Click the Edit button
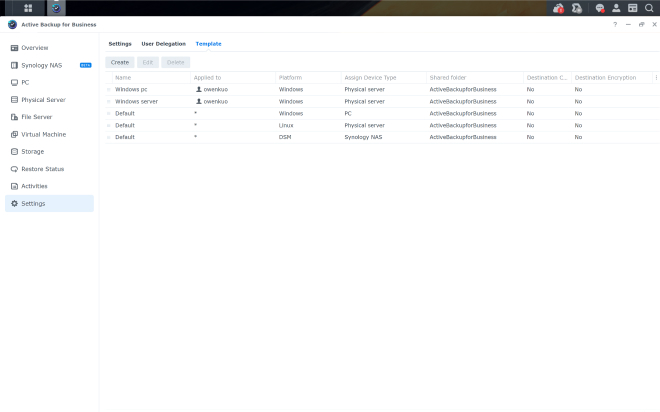This screenshot has width=660, height=412. tap(148, 62)
